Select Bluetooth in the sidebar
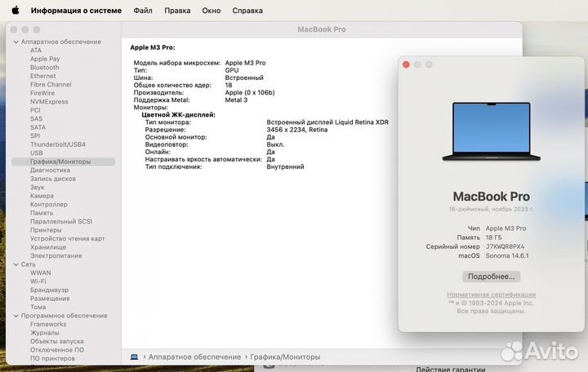Viewport: 588px width, 372px height. pyautogui.click(x=45, y=68)
